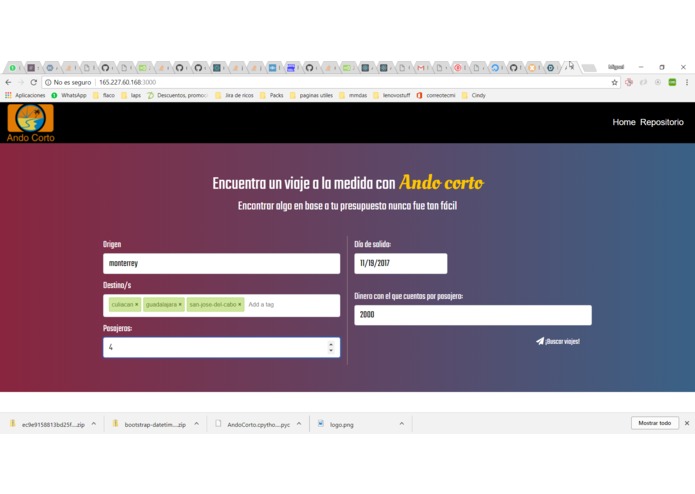Remove the culiacan destination tag
The height and width of the screenshot is (494, 695).
point(137,304)
